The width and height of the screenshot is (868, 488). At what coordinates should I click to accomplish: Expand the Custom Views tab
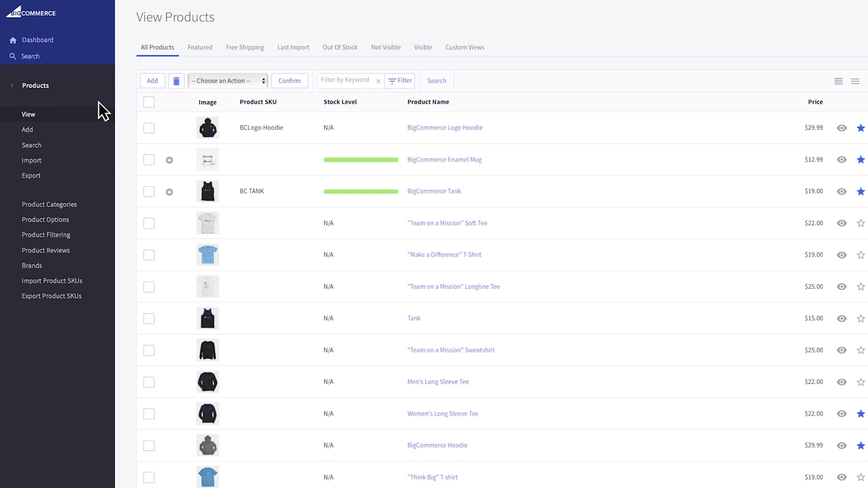click(x=465, y=47)
